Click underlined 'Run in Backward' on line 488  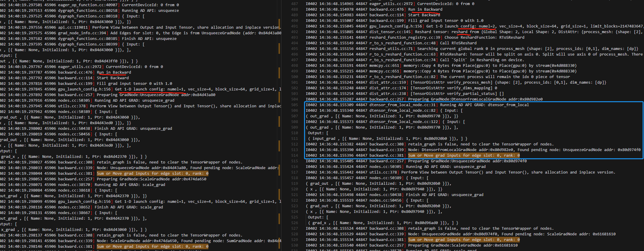425,9
